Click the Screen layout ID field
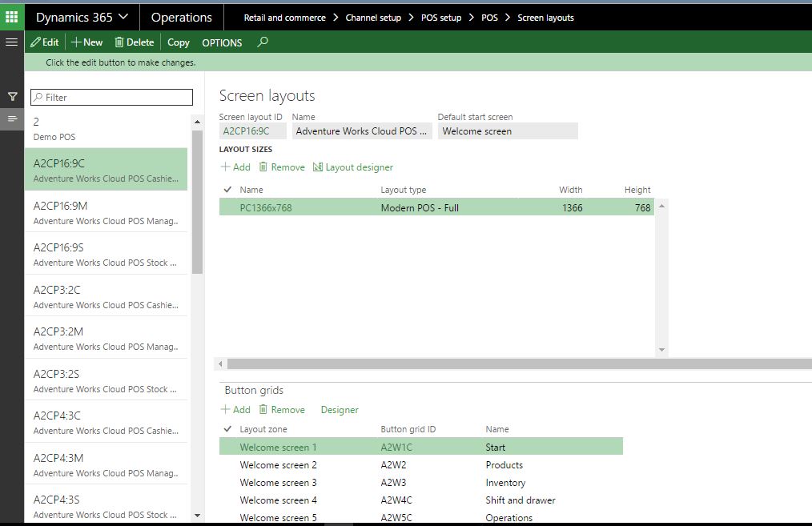 (x=252, y=131)
